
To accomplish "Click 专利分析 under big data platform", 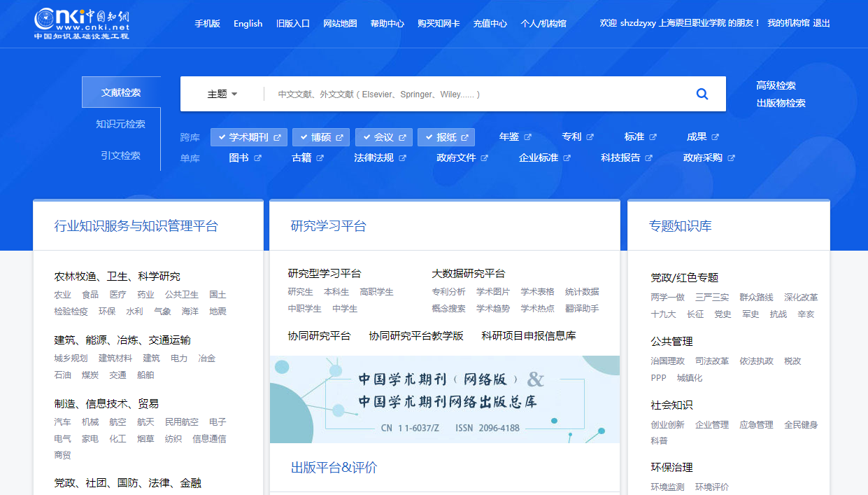I will [448, 292].
